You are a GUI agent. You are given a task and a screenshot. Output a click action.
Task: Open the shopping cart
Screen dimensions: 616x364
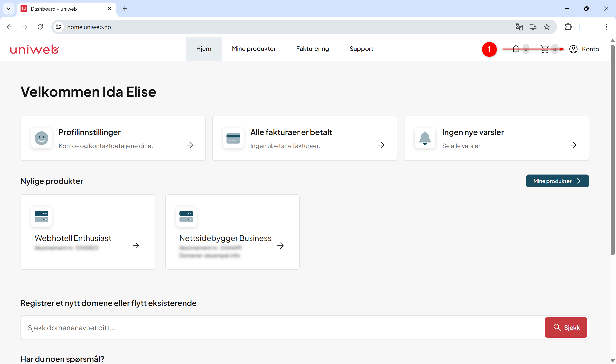click(545, 49)
